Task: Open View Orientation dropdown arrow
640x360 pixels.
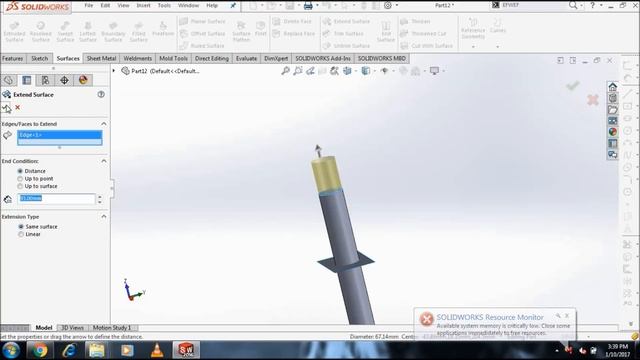Action: point(356,71)
